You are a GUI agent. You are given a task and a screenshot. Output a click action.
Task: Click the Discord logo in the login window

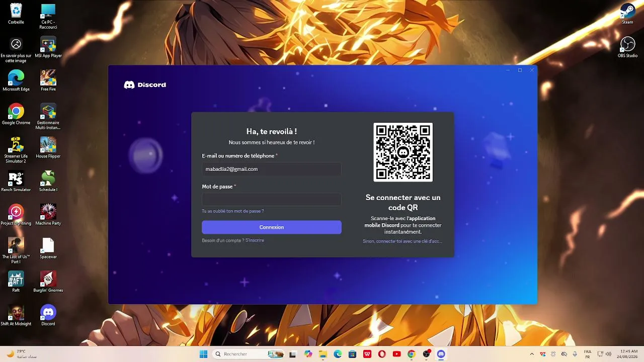click(x=145, y=85)
